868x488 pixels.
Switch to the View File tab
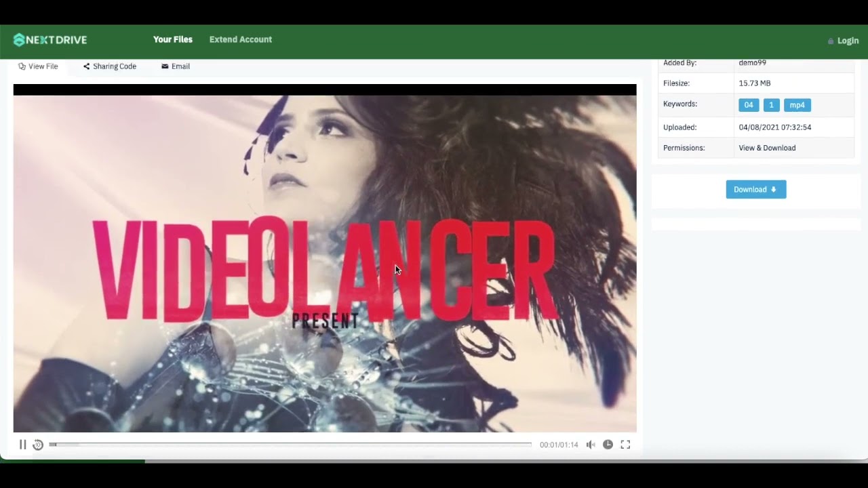pyautogui.click(x=38, y=66)
